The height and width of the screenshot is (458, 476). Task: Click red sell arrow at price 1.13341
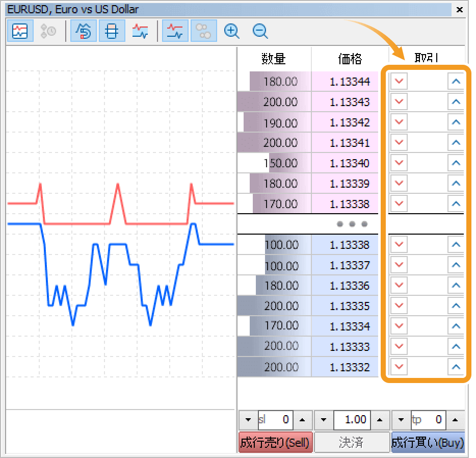399,142
